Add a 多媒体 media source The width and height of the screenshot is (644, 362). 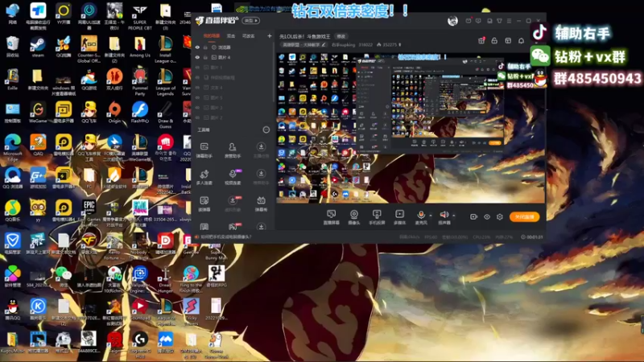coord(399,217)
